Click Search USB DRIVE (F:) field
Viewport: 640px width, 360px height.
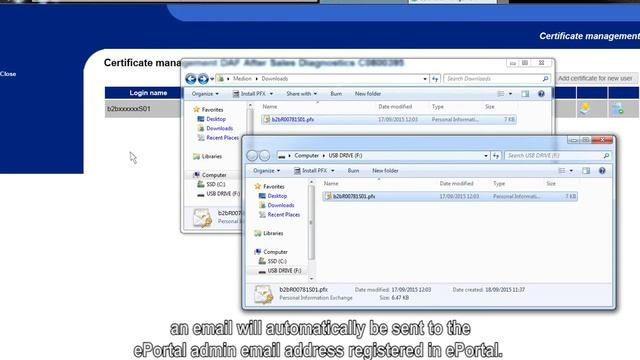click(553, 156)
